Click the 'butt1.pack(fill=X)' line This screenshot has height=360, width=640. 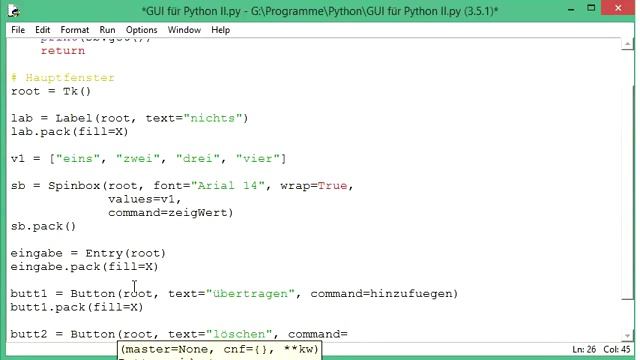[77, 307]
